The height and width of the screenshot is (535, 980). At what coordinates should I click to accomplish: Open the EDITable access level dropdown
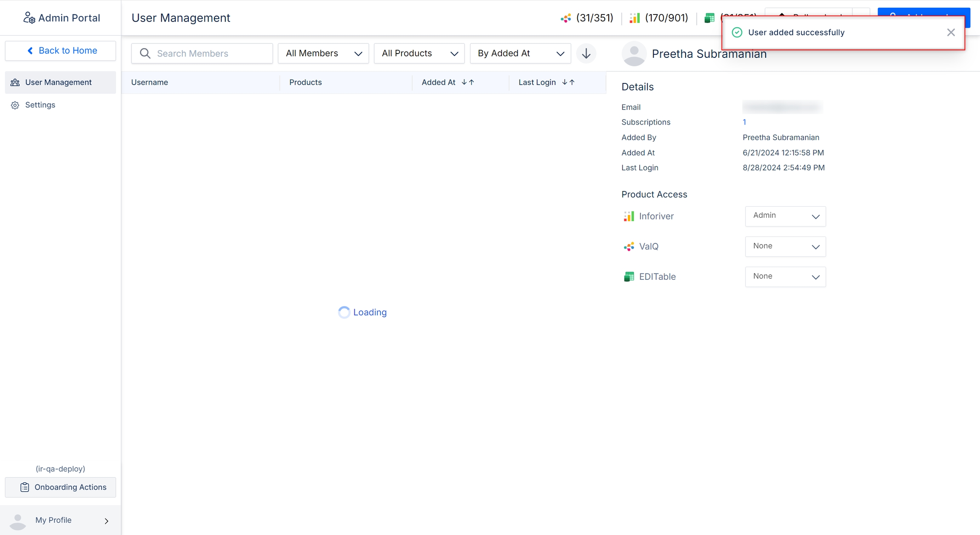785,277
